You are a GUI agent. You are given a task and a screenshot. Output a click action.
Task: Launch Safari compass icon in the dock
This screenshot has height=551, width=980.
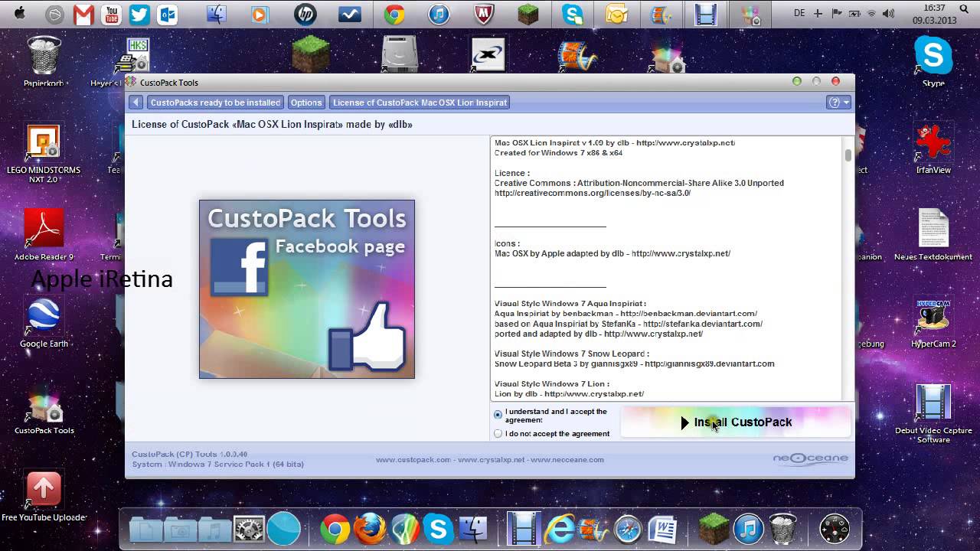tap(628, 529)
